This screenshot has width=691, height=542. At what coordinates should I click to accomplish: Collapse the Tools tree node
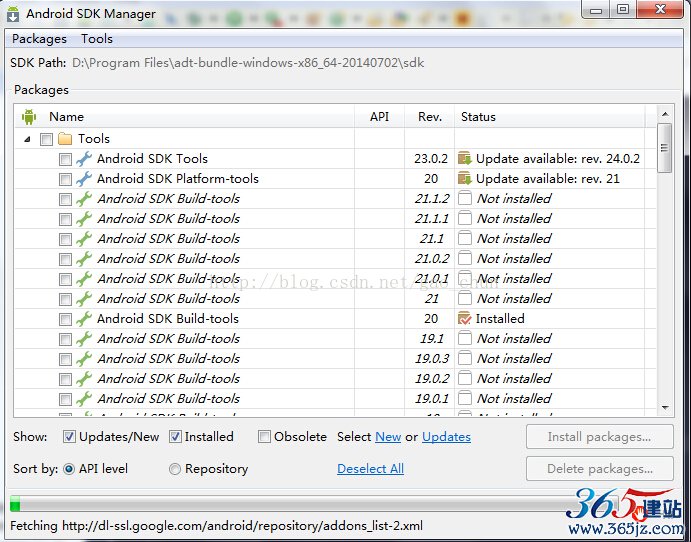(x=27, y=139)
